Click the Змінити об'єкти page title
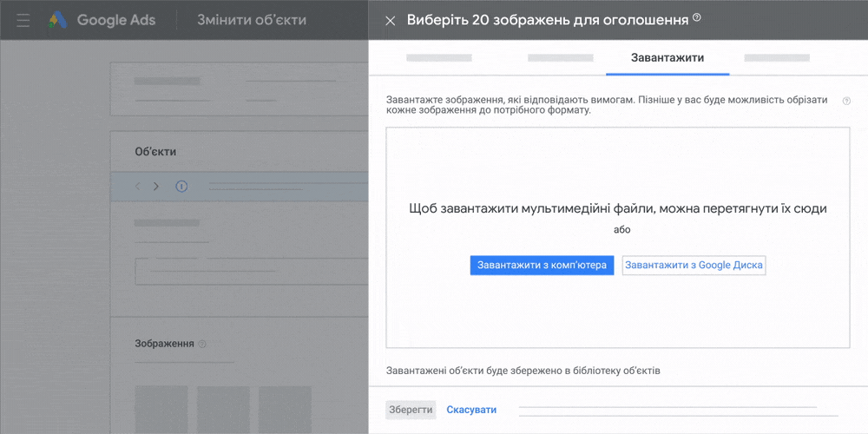The width and height of the screenshot is (868, 434). [252, 21]
